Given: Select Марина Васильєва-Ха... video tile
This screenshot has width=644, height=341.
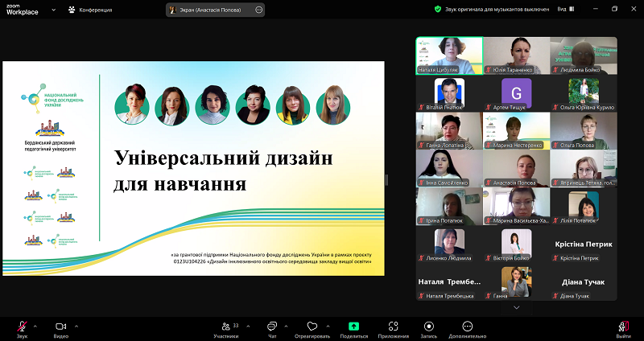Looking at the screenshot, I should (516, 207).
